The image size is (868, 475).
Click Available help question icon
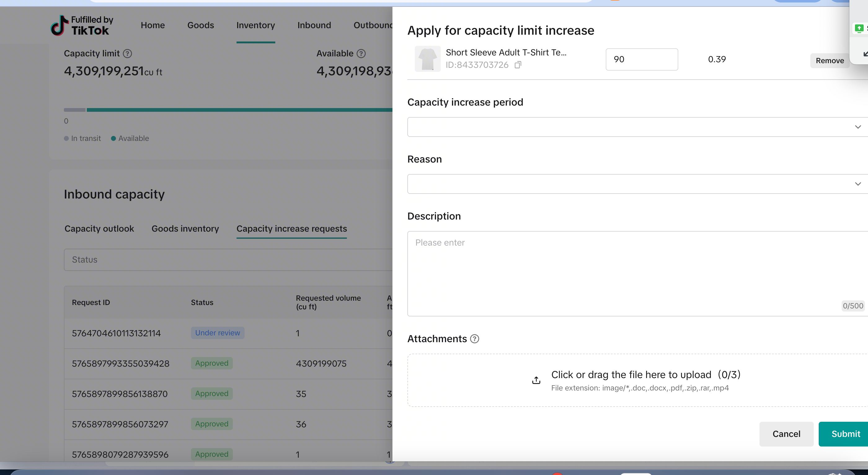[x=361, y=54]
